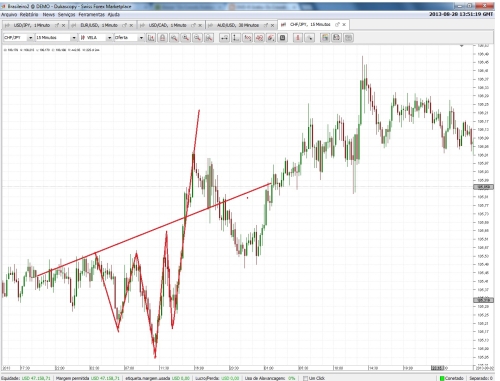
Task: Open the CHF/JPY instrument dropdown
Action: point(18,38)
